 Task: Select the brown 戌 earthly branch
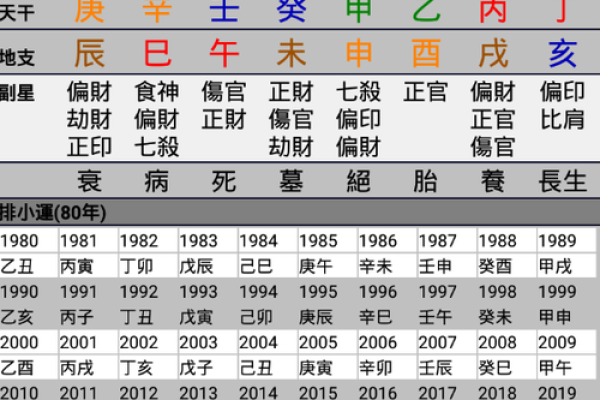pyautogui.click(x=493, y=53)
